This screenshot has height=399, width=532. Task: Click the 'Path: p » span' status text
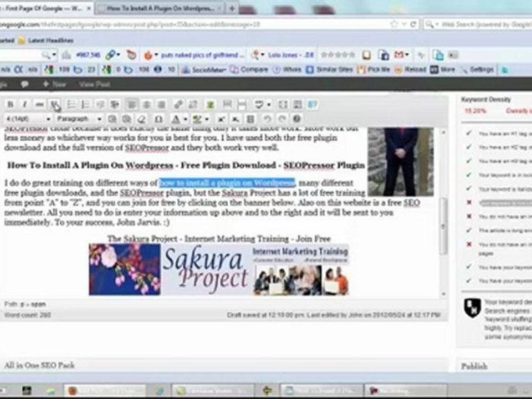pos(25,304)
